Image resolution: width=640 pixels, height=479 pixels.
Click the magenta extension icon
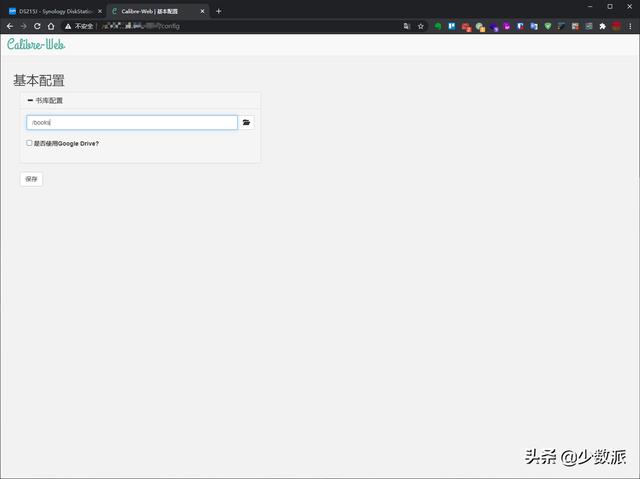point(507,26)
